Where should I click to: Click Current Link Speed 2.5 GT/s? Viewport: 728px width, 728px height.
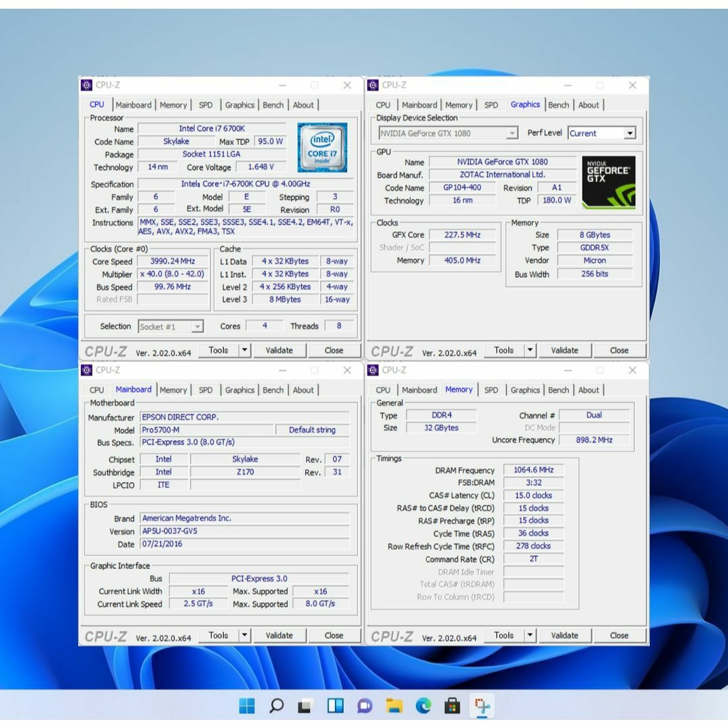pyautogui.click(x=198, y=603)
